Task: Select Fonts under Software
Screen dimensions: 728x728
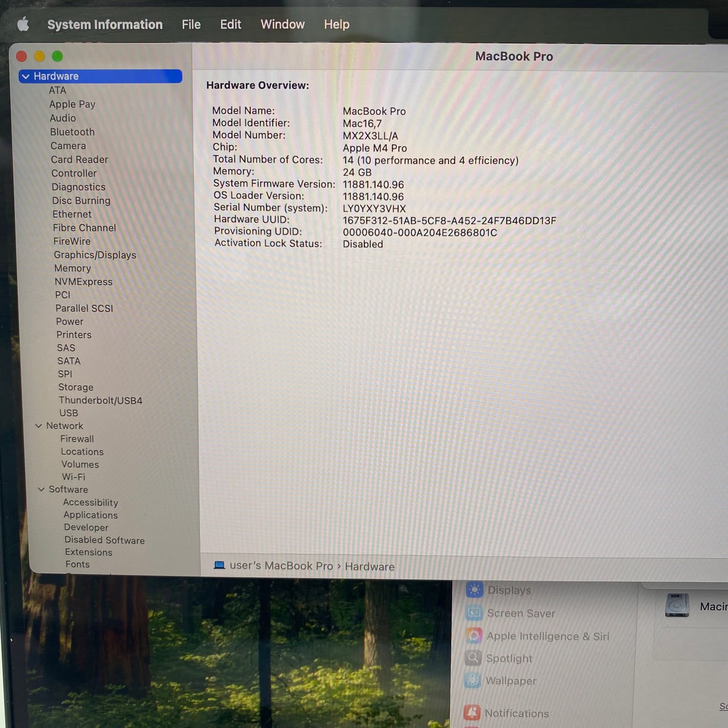Action: point(78,564)
